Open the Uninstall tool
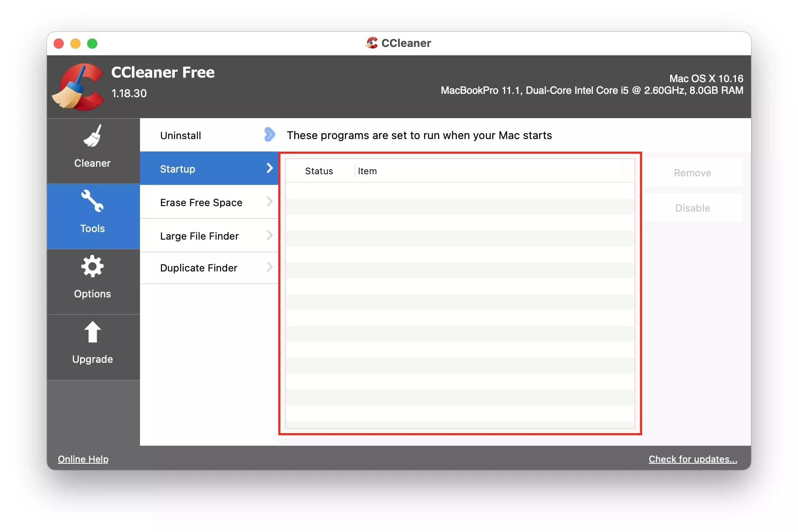Image resolution: width=798 pixels, height=532 pixels. pos(209,135)
